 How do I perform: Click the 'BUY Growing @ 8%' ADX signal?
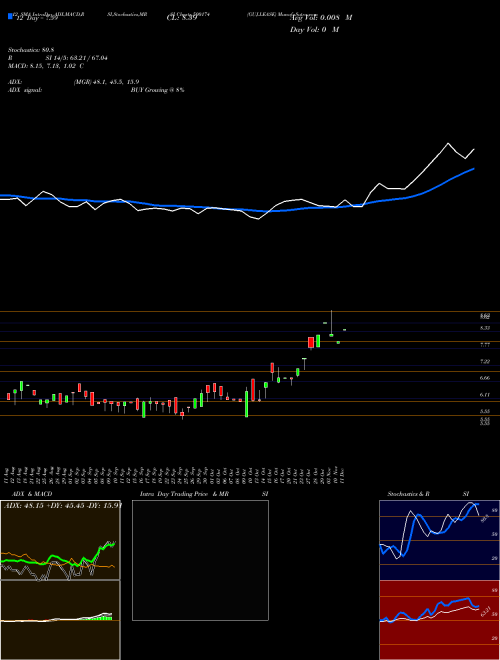click(x=157, y=90)
